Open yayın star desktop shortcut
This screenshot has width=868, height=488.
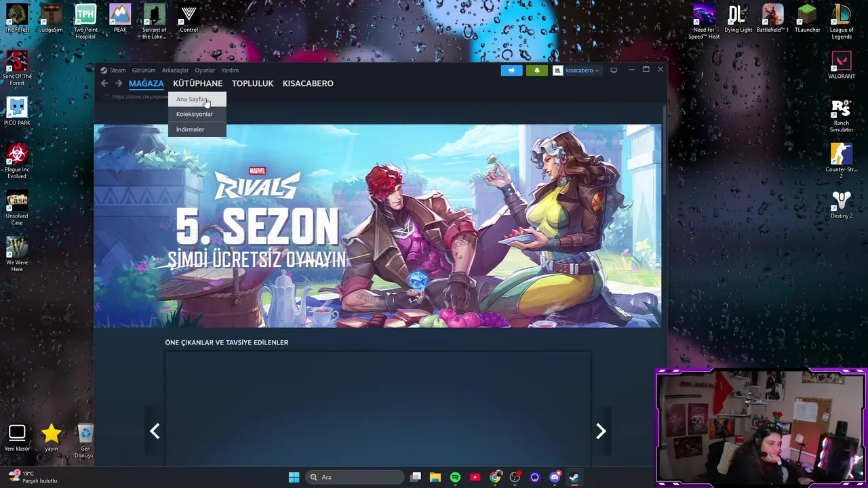tap(52, 438)
